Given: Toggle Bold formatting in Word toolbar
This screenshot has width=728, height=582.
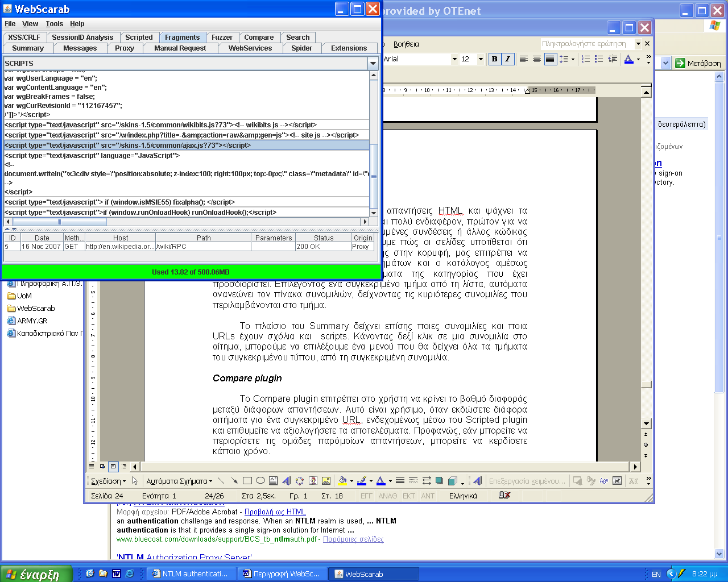Looking at the screenshot, I should [x=494, y=59].
